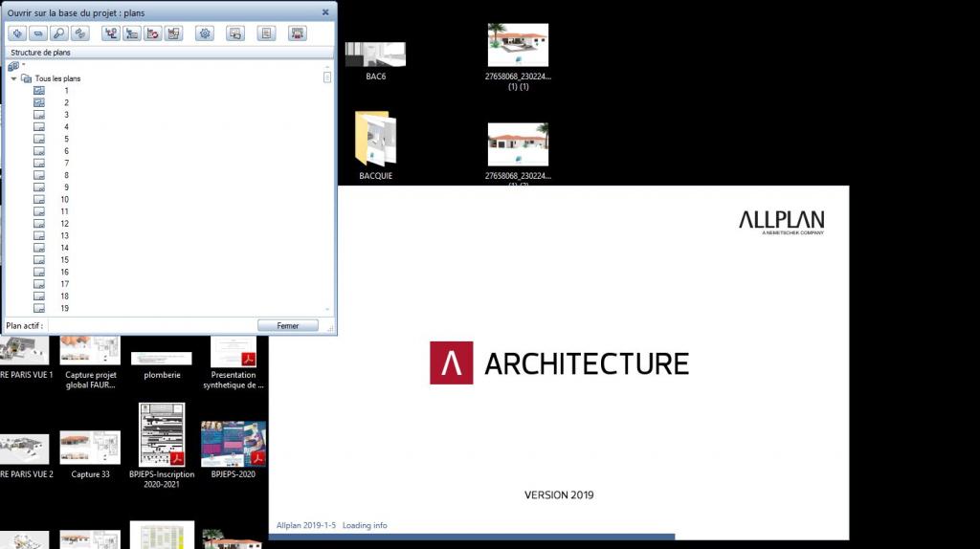The width and height of the screenshot is (980, 549).
Task: Click the empty plan icon of row 8
Action: (x=38, y=175)
